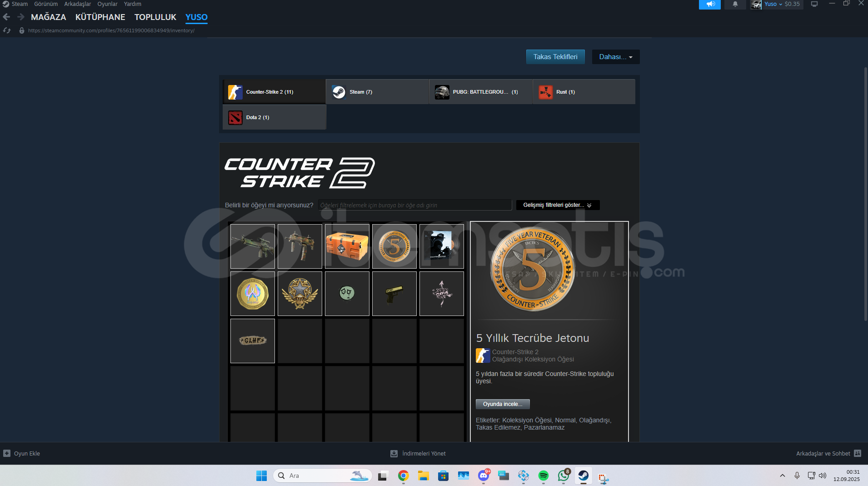The width and height of the screenshot is (868, 486).
Task: Open the Arkadaşlar menu
Action: 78,4
